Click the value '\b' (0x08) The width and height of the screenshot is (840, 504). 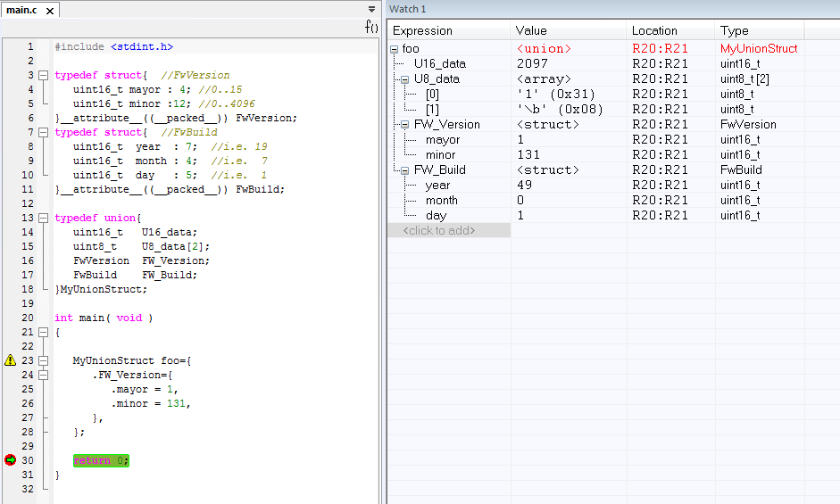tap(560, 109)
